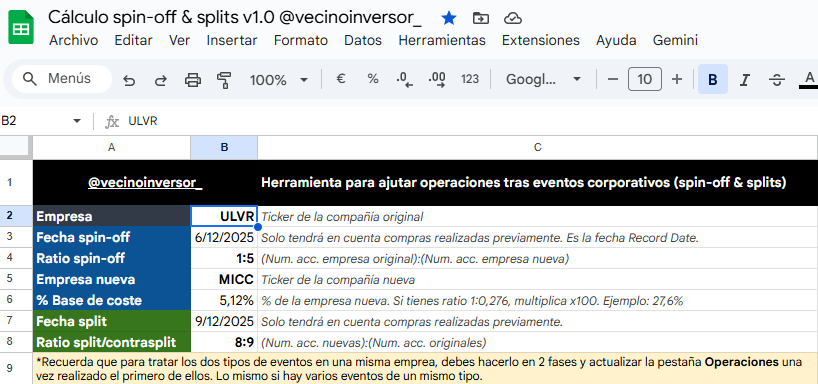This screenshot has height=384, width=818.
Task: Open text color picker
Action: click(809, 79)
